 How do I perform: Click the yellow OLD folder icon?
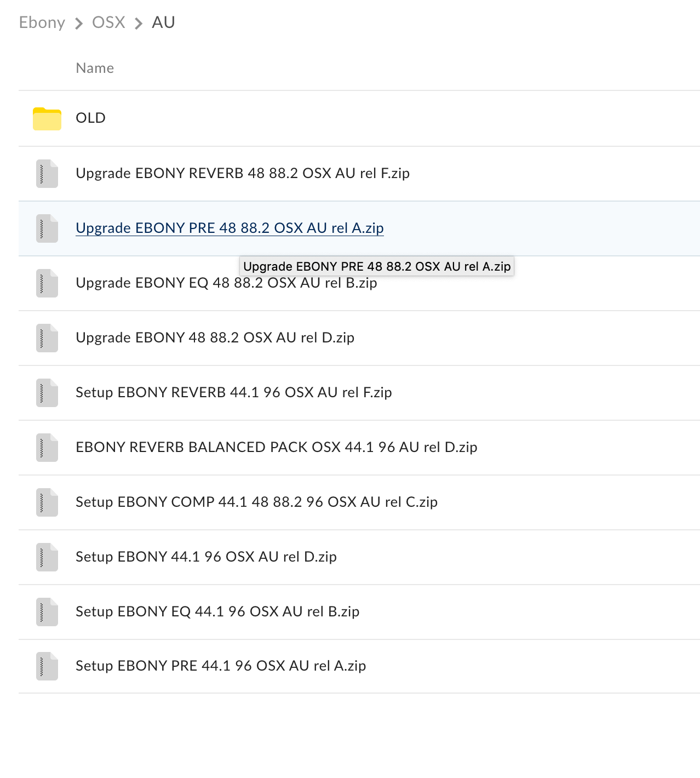tap(47, 118)
